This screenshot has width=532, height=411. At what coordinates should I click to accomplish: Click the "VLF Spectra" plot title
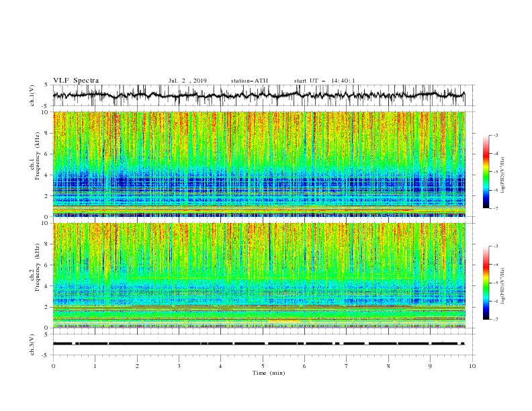coord(76,81)
